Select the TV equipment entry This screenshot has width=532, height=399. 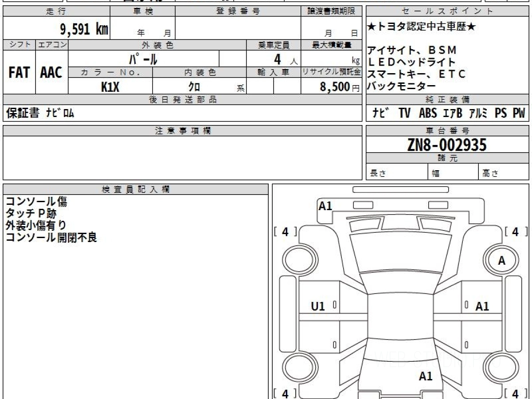tap(404, 113)
